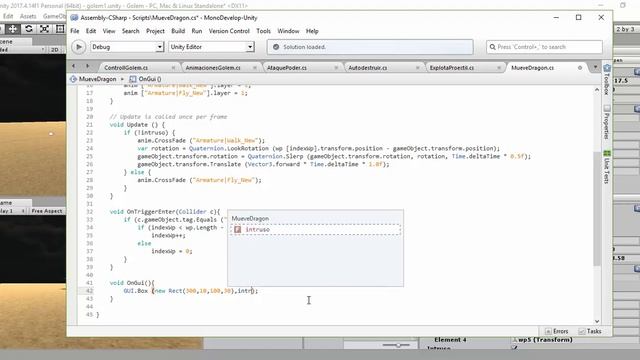640x360 pixels.
Task: Open the Free Aspect dropdown in Unity
Action: click(47, 211)
